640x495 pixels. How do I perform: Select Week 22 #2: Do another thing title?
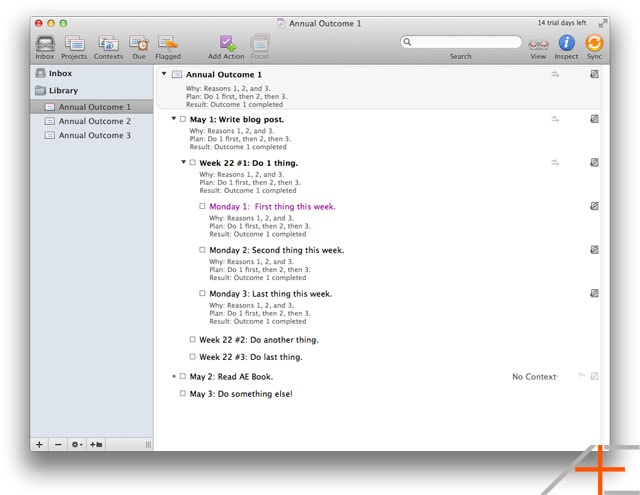(259, 340)
